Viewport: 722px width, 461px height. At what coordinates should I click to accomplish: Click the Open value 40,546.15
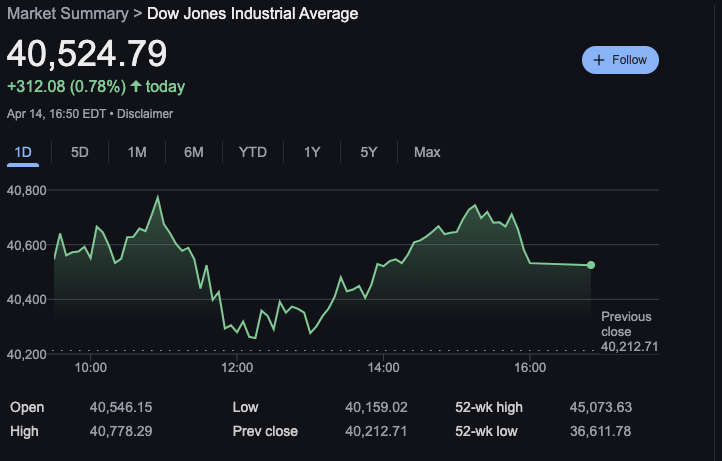[x=120, y=407]
